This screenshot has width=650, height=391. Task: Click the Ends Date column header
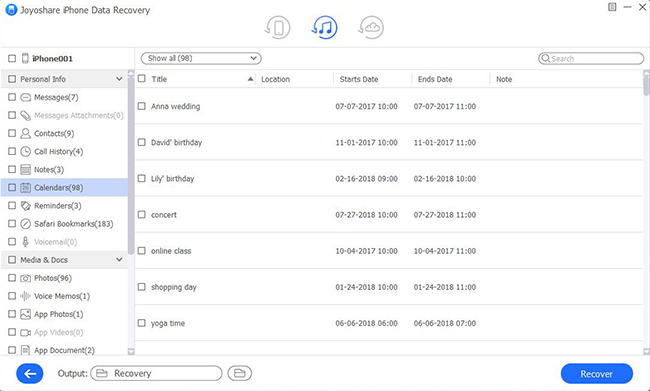pos(451,79)
